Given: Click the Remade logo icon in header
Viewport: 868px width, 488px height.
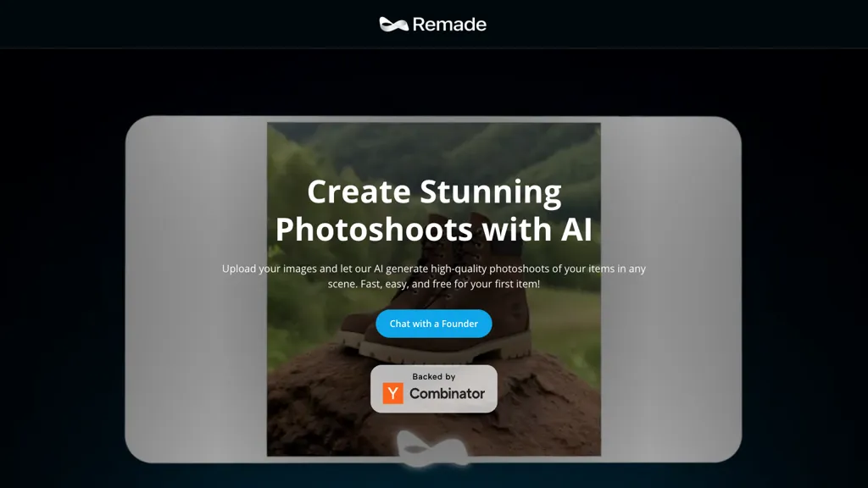Looking at the screenshot, I should coord(393,25).
